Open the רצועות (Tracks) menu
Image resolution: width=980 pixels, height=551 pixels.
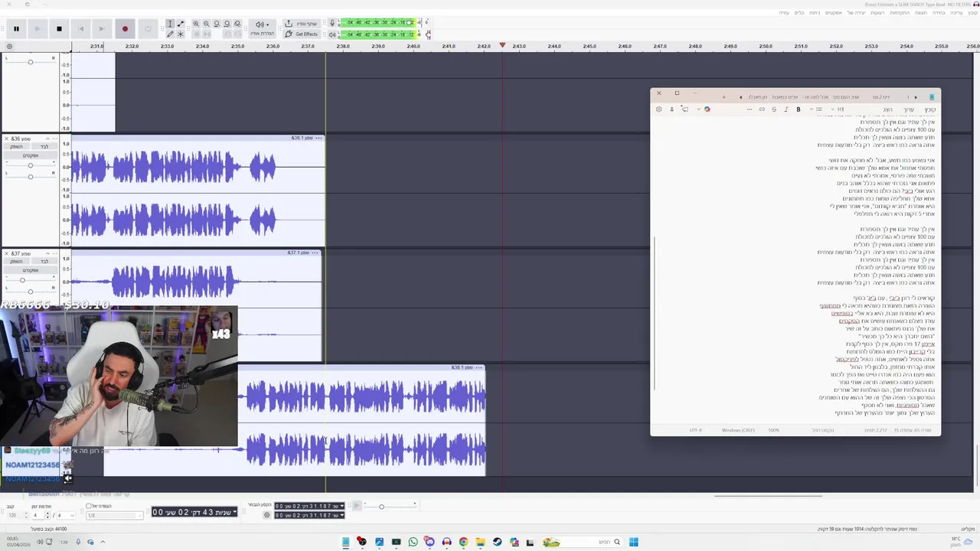point(877,13)
